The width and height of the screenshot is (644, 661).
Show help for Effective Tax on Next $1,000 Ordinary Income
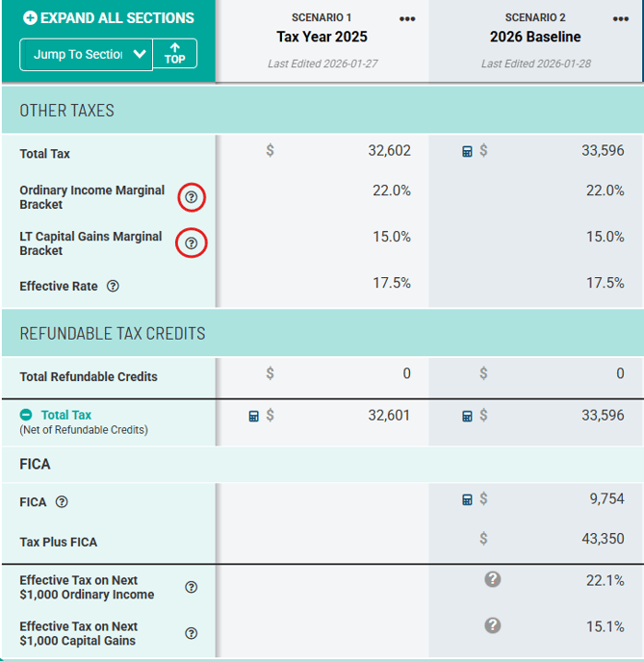point(191,587)
